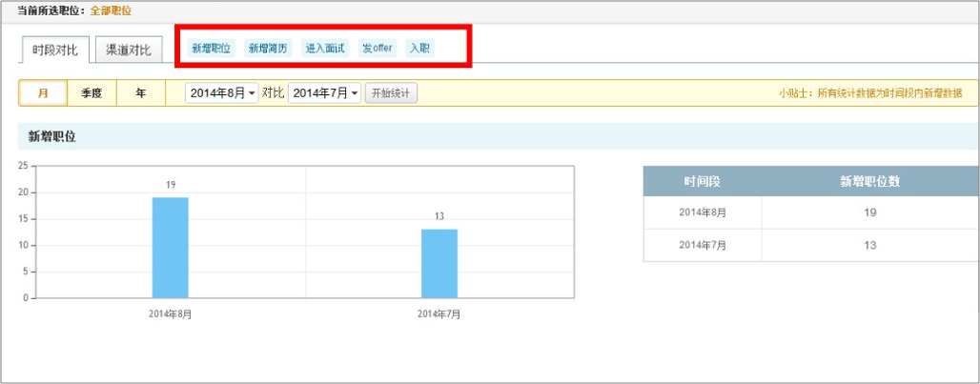Viewport: 980px width, 384px height.
Task: Switch period to 年
Action: tap(141, 93)
